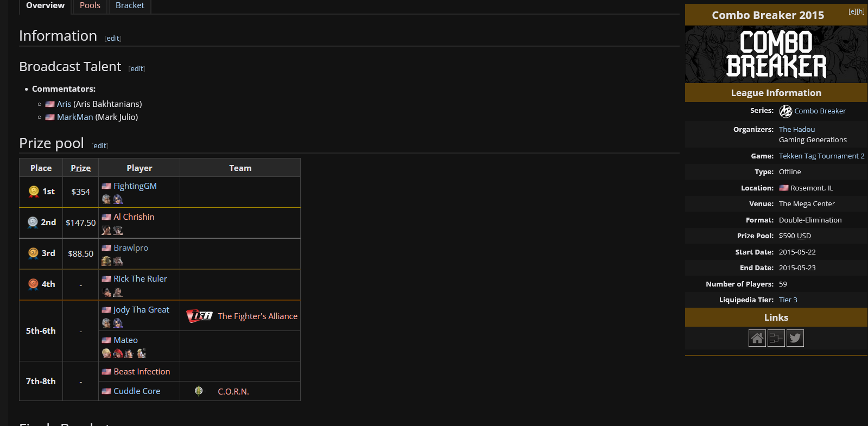The height and width of the screenshot is (426, 868).
Task: Select the 7th-8th place cell
Action: point(41,382)
